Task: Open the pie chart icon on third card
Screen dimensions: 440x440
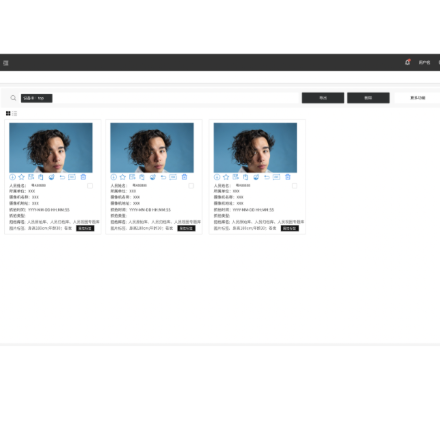Action: point(256,177)
